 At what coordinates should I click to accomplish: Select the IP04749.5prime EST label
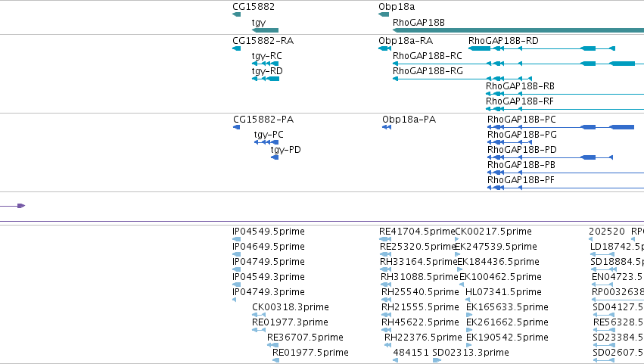[x=269, y=262]
